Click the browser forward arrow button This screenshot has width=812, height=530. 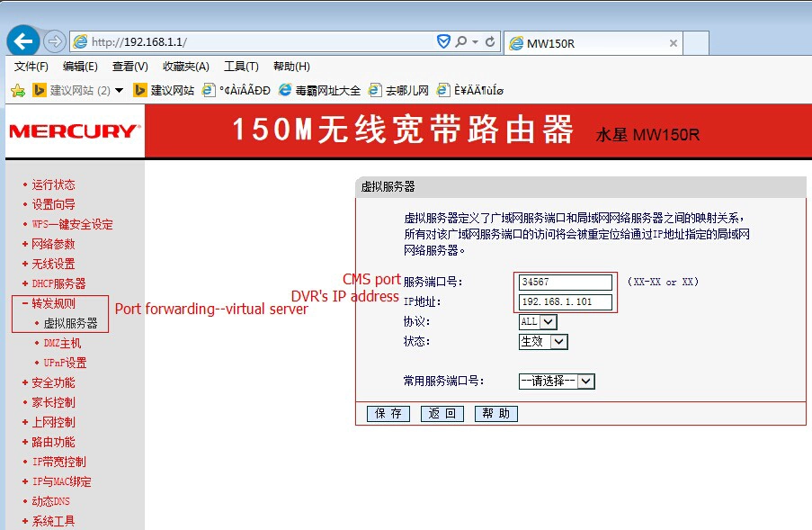point(54,41)
